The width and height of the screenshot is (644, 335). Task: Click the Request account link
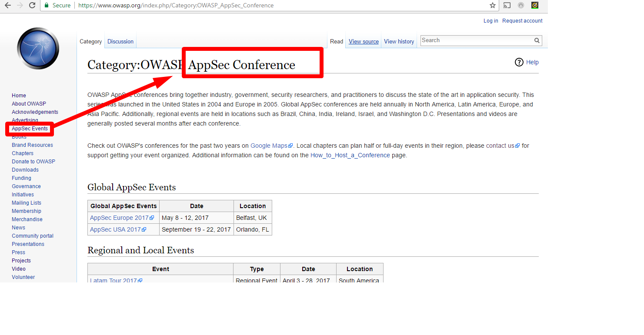[x=522, y=21]
